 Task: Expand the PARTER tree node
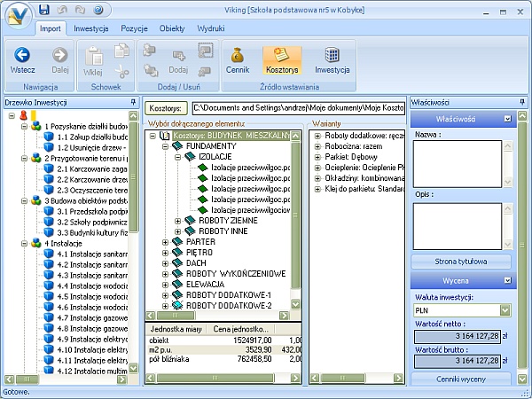(165, 241)
